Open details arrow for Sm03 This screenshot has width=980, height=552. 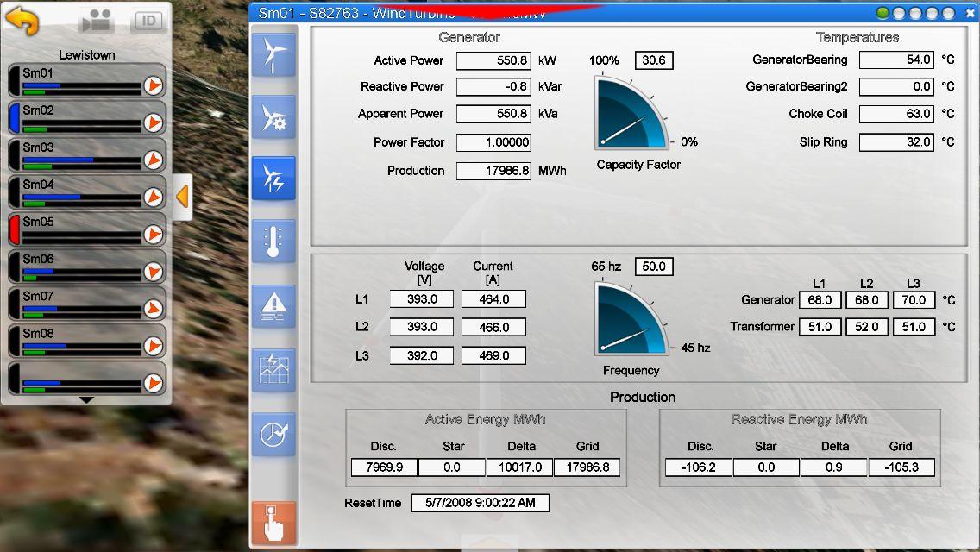click(153, 160)
